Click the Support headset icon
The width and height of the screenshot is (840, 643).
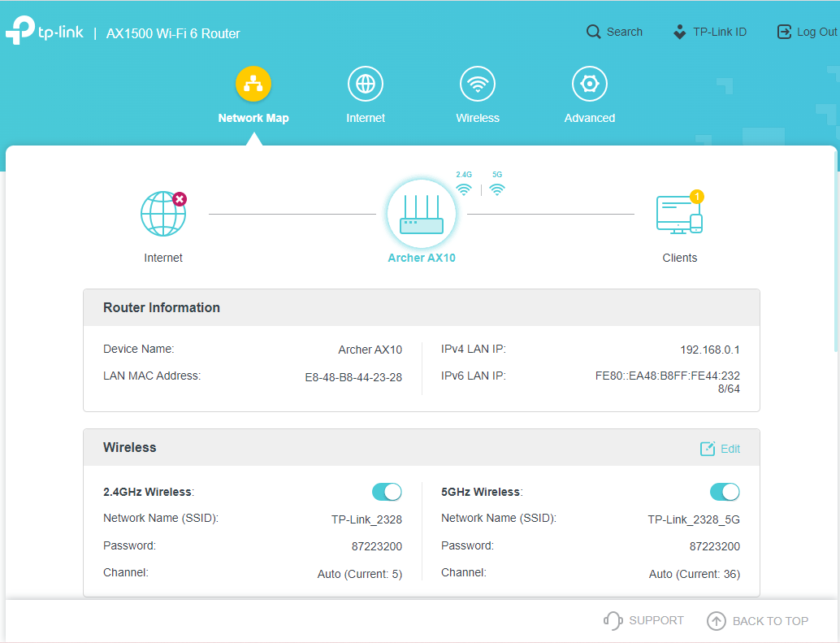(613, 620)
